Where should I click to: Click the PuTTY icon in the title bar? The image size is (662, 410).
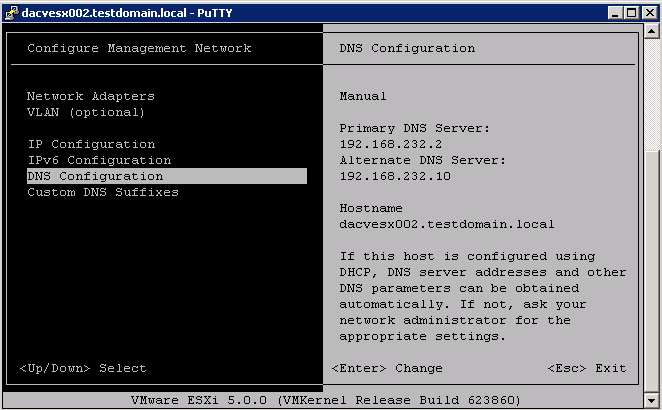11,13
